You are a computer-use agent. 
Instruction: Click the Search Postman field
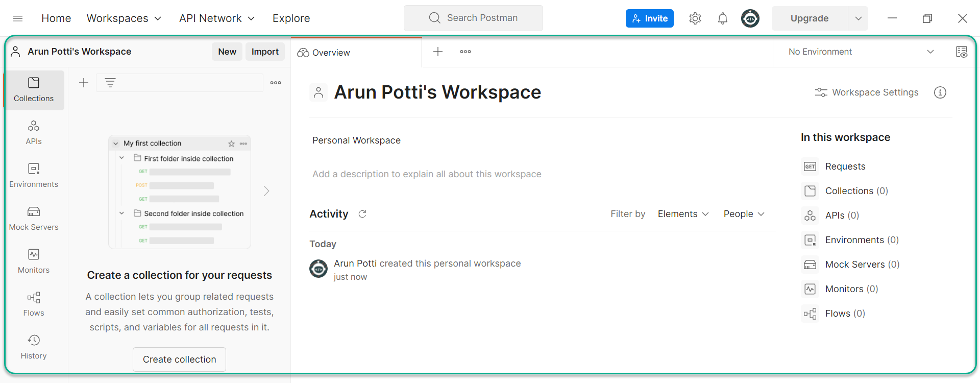click(473, 18)
